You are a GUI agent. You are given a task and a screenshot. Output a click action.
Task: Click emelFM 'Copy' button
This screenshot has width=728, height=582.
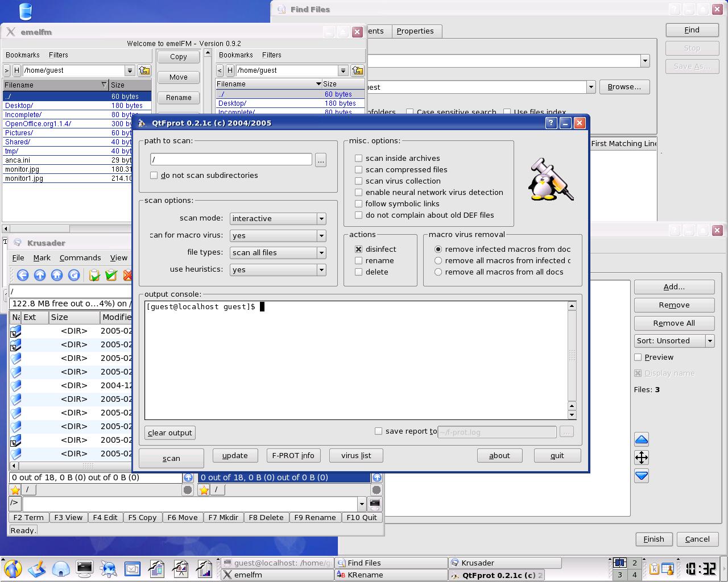pos(179,57)
